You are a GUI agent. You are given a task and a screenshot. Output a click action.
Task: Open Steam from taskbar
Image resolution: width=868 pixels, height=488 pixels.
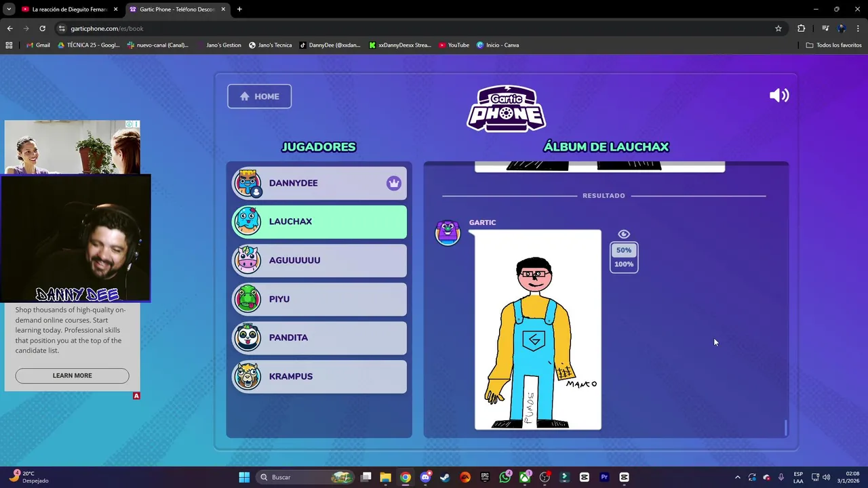[445, 477]
